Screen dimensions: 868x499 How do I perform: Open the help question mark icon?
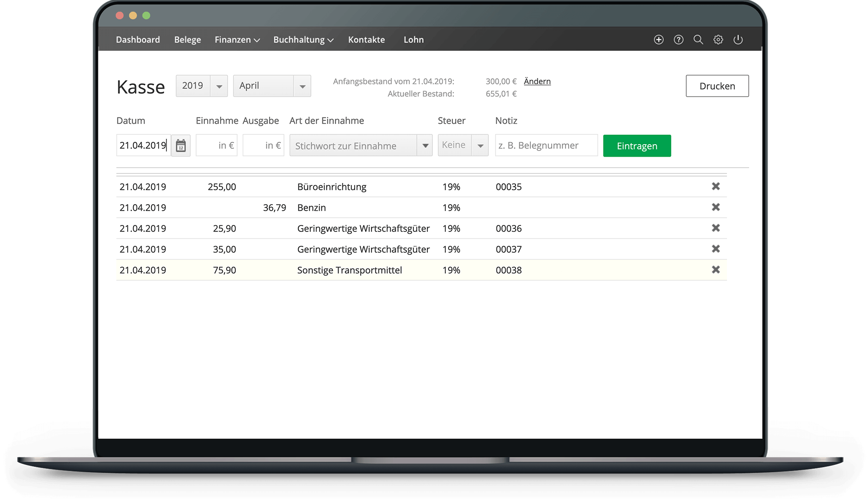click(x=678, y=40)
